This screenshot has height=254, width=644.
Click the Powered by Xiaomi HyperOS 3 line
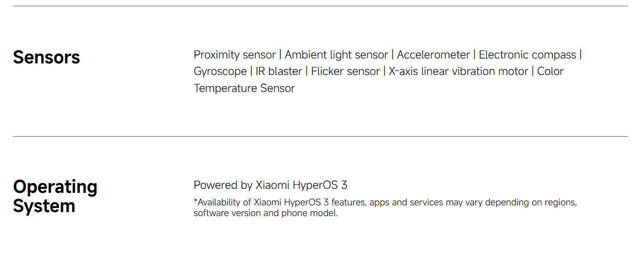[x=270, y=185]
